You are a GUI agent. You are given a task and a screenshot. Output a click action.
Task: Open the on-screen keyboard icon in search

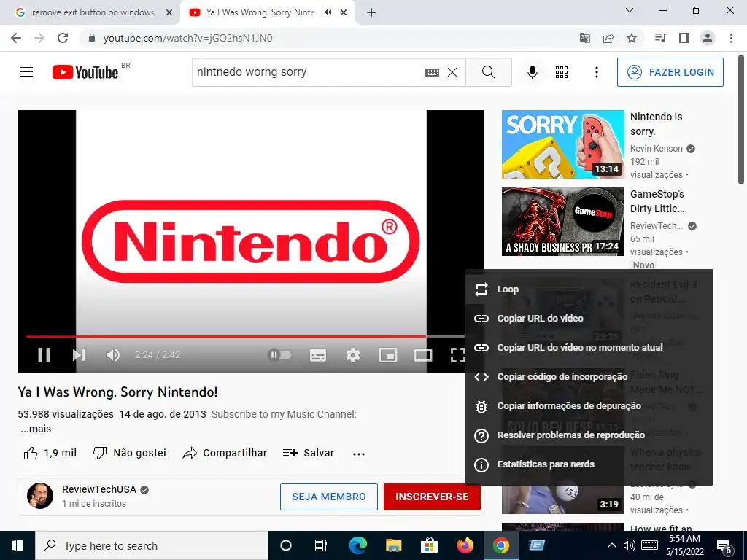432,72
